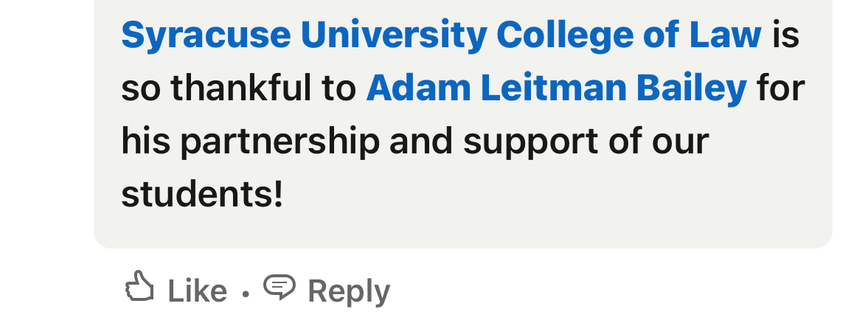Click the "support of our" comment text
868x323 pixels.
pos(586,142)
